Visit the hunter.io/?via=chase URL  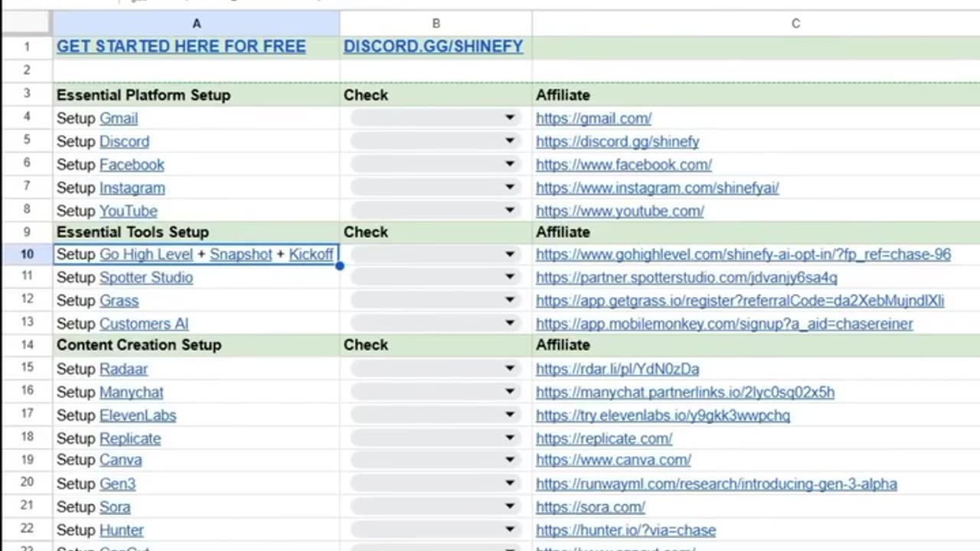[x=626, y=530]
